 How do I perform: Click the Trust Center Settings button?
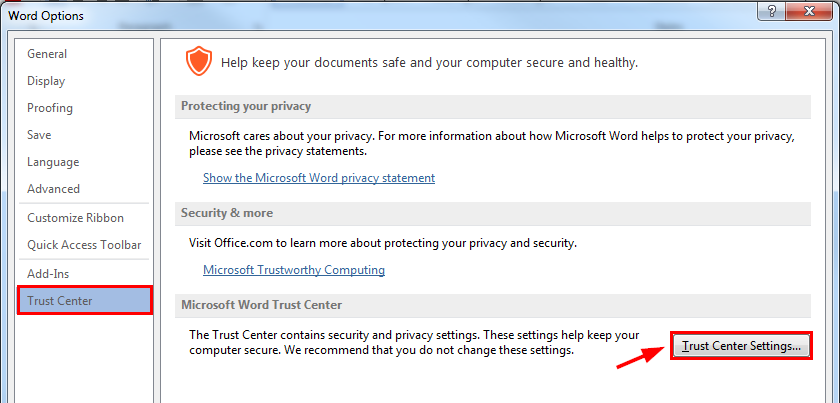coord(740,346)
